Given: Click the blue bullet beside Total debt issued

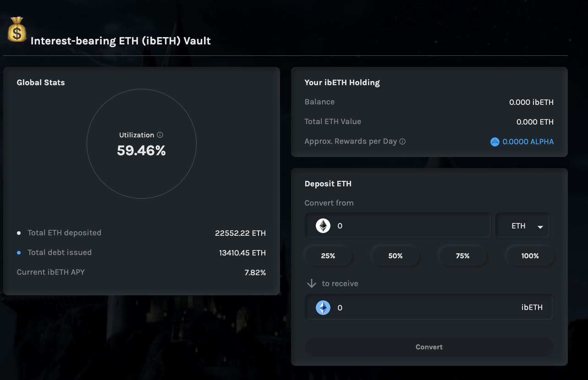Looking at the screenshot, I should coord(19,253).
